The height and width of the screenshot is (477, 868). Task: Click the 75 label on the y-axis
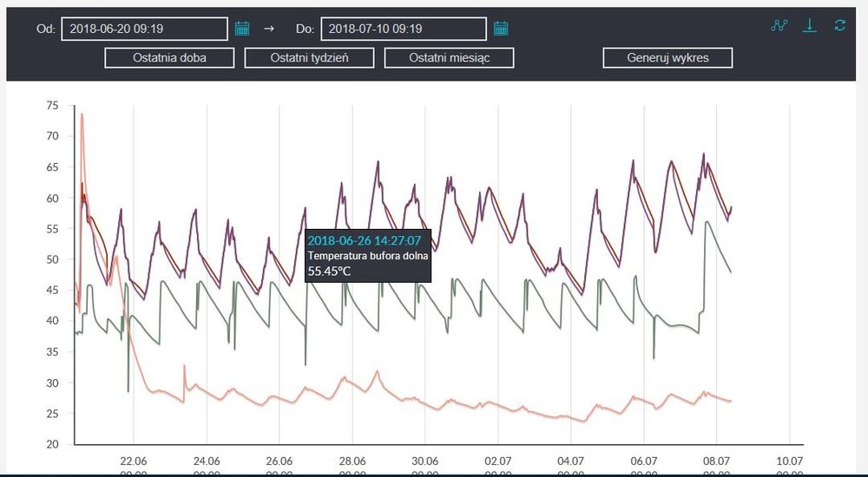(52, 106)
